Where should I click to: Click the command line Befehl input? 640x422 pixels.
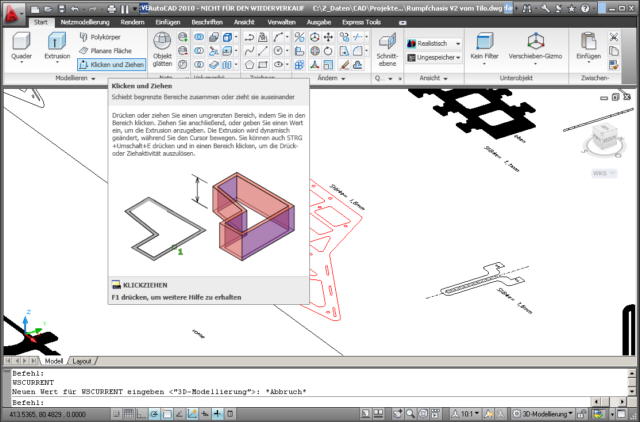[x=300, y=402]
